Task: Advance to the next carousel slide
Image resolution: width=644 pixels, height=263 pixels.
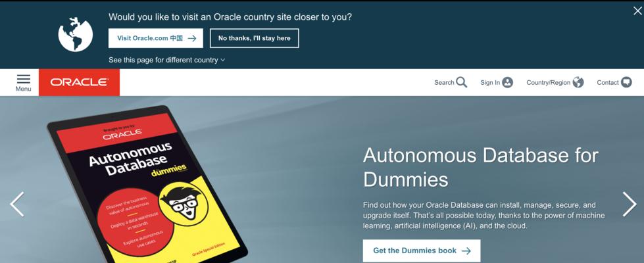Action: point(630,204)
